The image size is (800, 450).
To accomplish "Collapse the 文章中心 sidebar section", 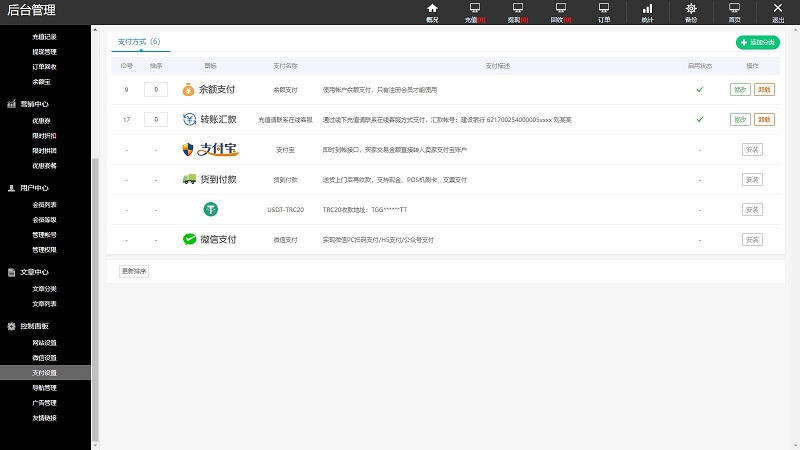I will tap(34, 272).
